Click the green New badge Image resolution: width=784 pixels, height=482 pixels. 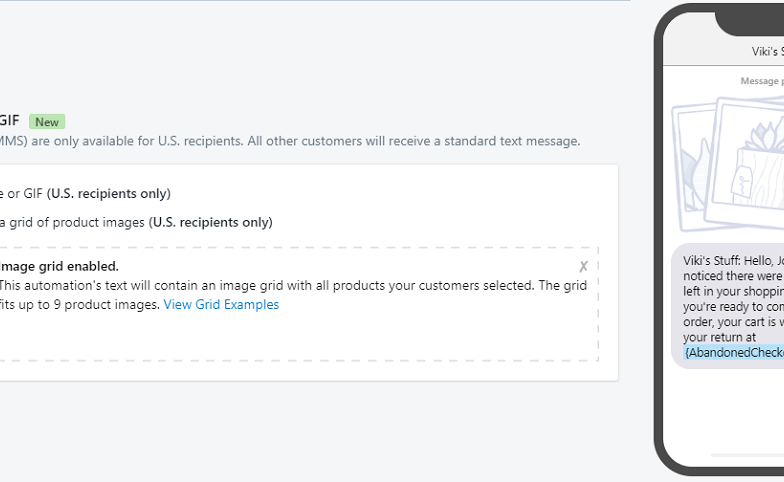coord(46,122)
